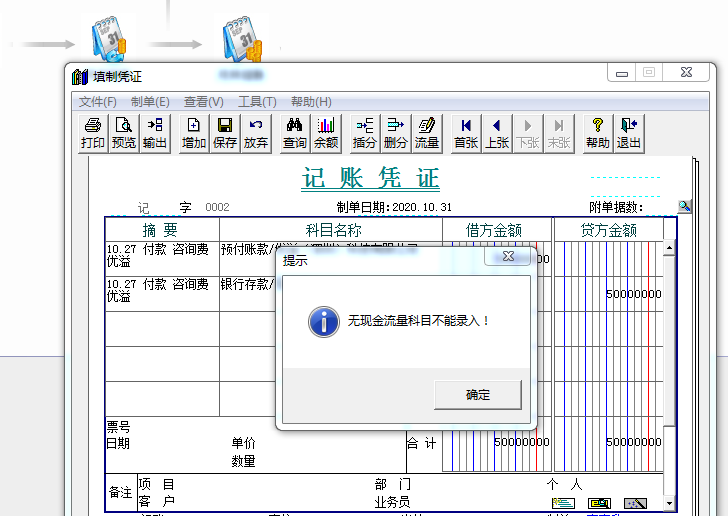Click the first calendar icon above the window
This screenshot has width=728, height=516.
(x=109, y=39)
